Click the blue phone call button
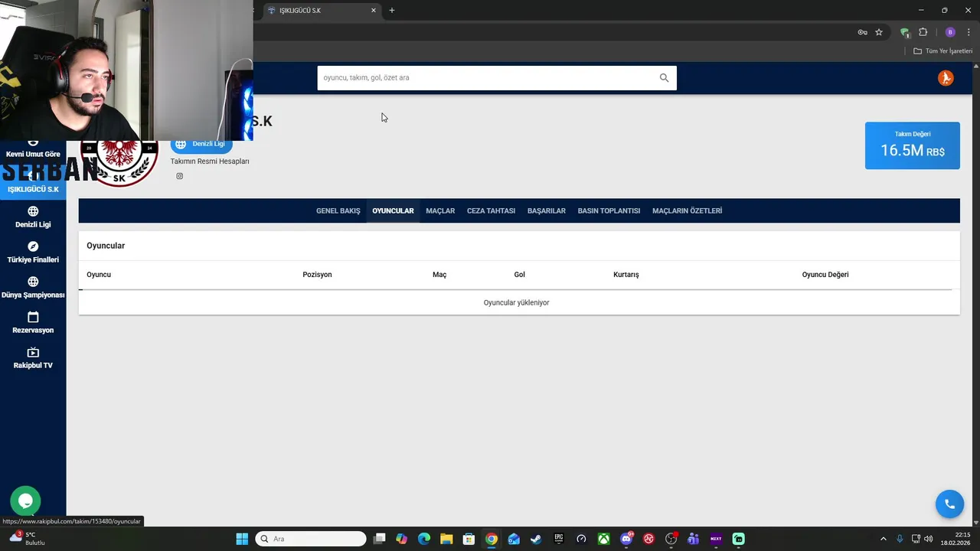 pos(949,504)
